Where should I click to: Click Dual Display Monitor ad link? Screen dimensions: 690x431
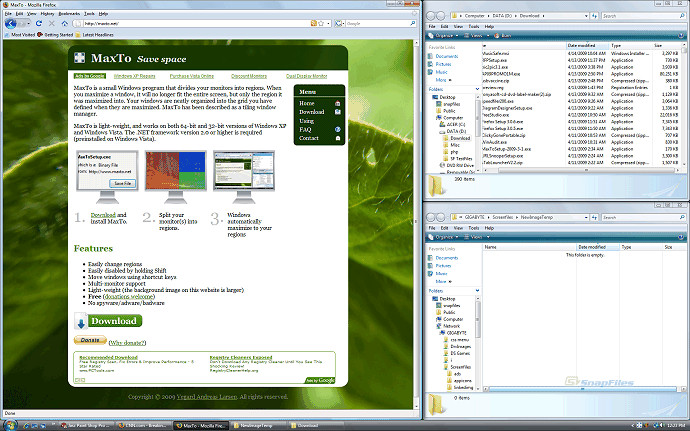(307, 76)
